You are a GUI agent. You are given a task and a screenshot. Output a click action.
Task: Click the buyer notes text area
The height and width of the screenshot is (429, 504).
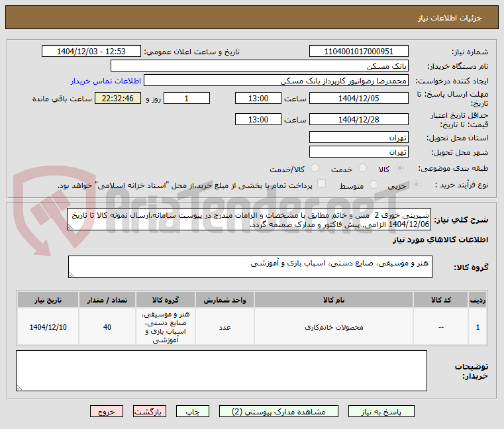coord(221,371)
